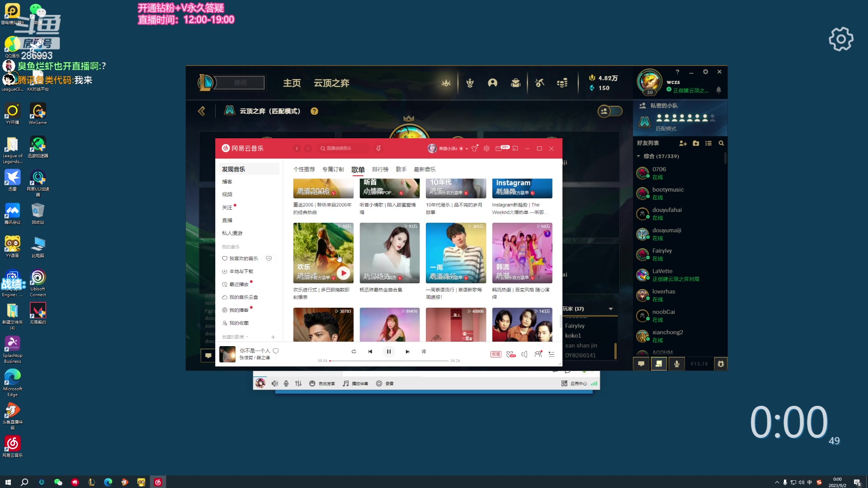Mute the microphone in the Douyu companion bar
868x488 pixels.
click(286, 383)
